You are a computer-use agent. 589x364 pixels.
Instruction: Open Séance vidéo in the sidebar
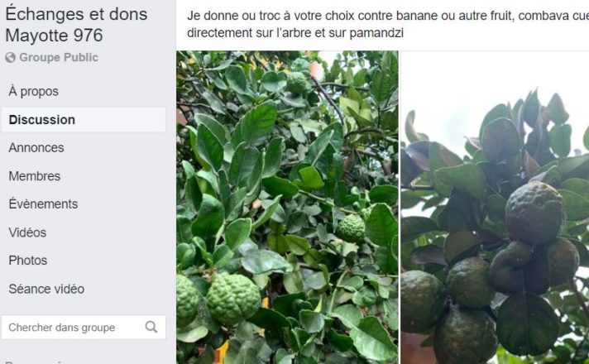46,289
